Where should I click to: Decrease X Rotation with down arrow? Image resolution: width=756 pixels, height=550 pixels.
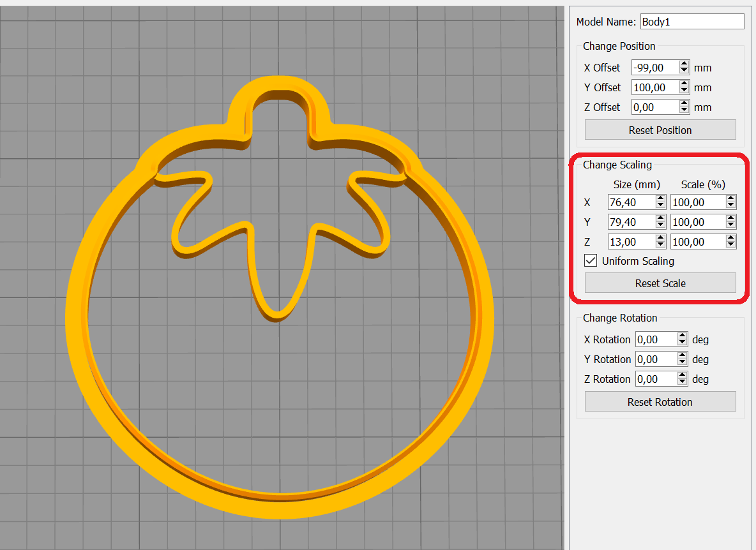click(x=682, y=343)
